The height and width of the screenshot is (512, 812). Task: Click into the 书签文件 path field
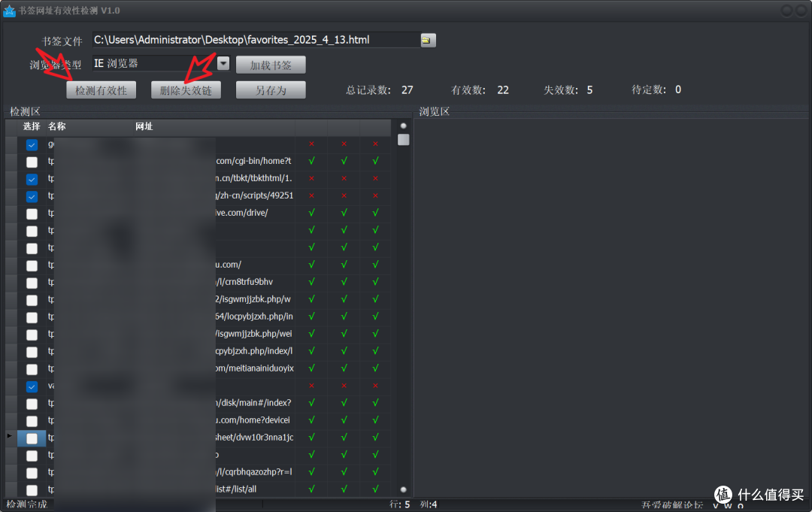[256, 40]
